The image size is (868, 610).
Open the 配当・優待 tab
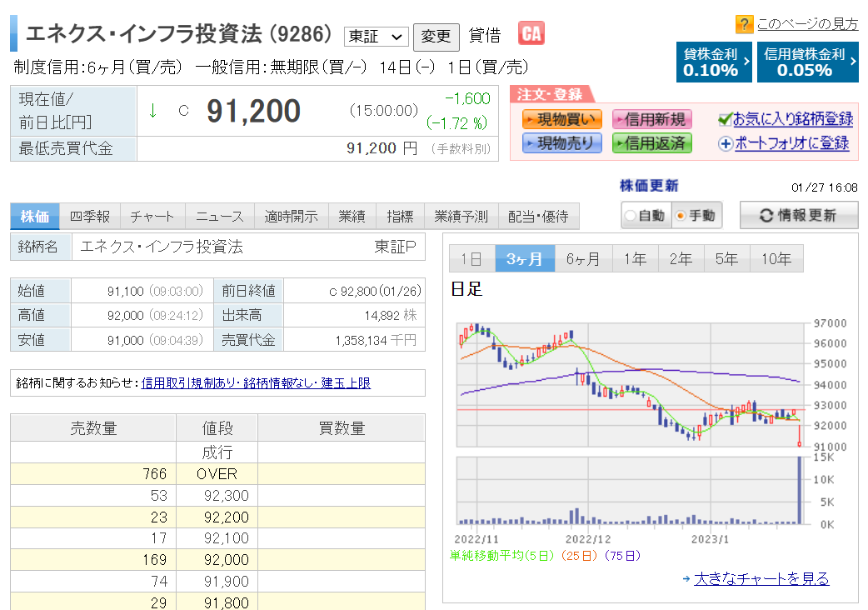click(539, 217)
